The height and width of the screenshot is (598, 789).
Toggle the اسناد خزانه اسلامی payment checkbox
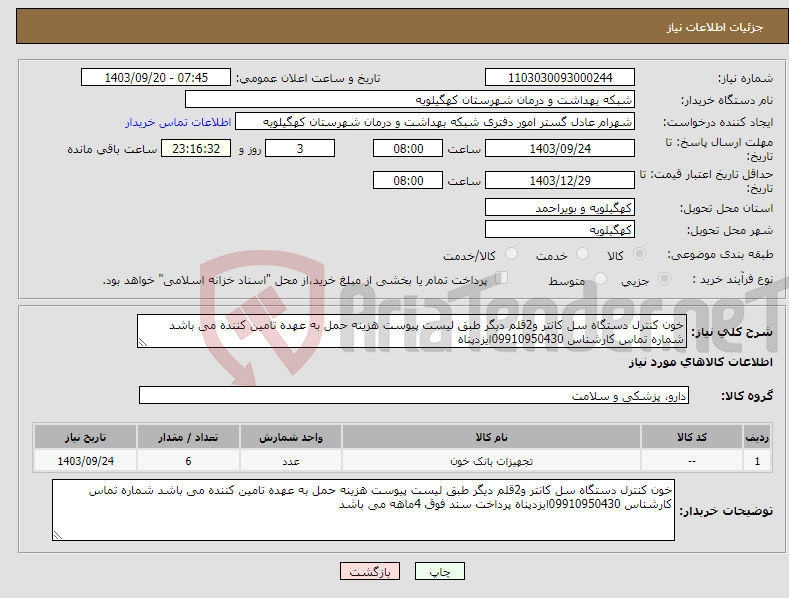[502, 277]
